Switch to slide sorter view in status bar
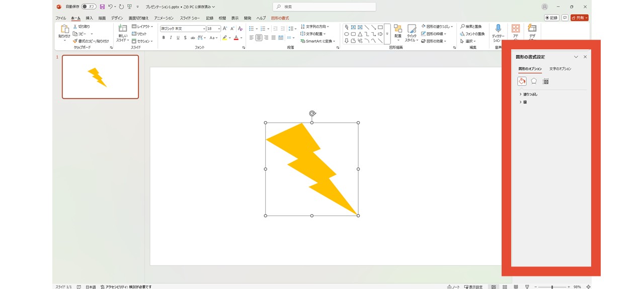644x289 pixels. [x=505, y=286]
